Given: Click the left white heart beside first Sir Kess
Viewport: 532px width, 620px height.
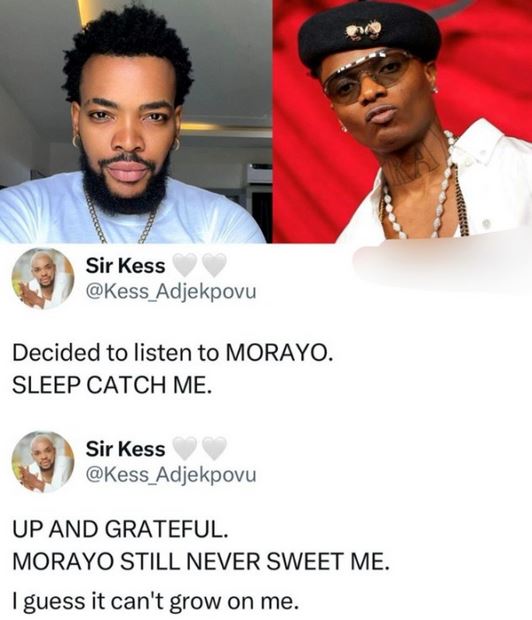Looking at the screenshot, I should 185,265.
